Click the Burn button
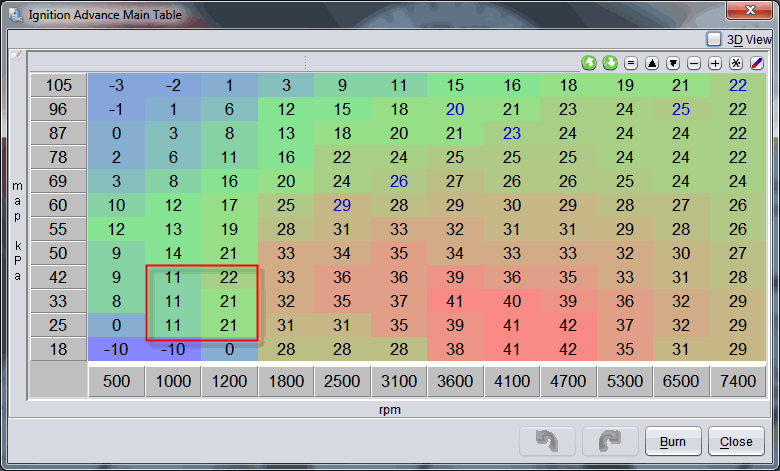 673,441
